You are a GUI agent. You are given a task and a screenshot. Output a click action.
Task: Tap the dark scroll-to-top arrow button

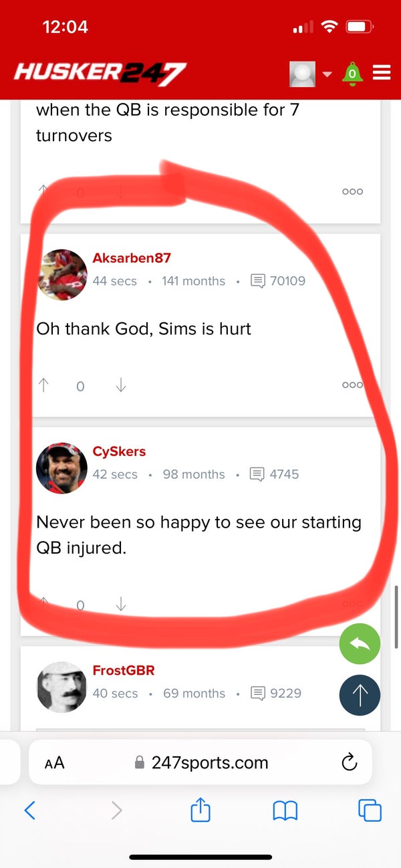pos(360,695)
